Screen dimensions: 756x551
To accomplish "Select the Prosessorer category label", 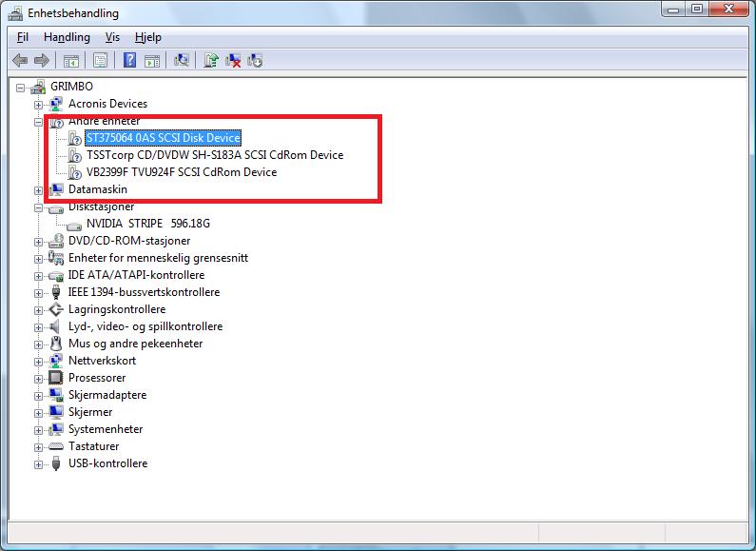I will coord(97,378).
